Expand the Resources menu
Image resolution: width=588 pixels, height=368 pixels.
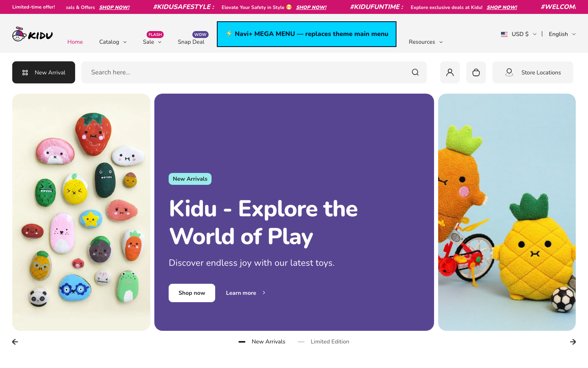[x=426, y=42]
